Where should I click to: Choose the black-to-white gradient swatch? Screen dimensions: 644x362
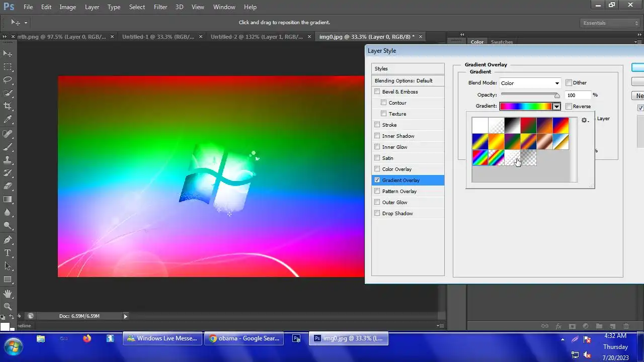(513, 125)
